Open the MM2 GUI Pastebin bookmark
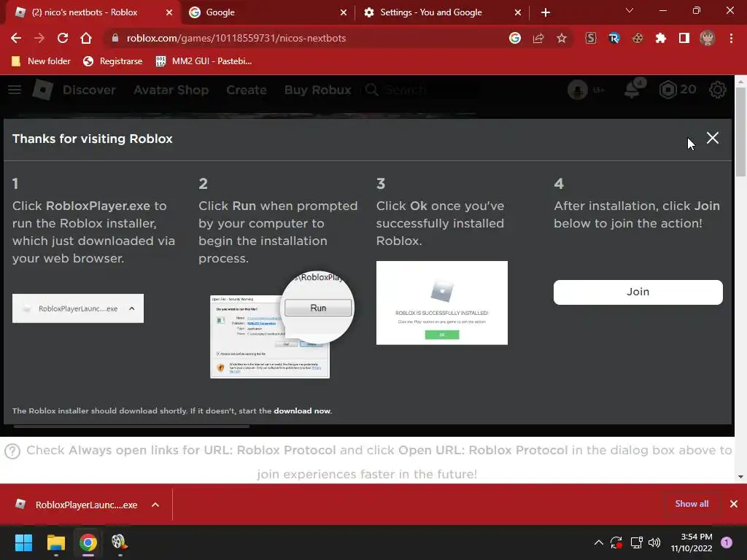The image size is (747, 560). (204, 61)
